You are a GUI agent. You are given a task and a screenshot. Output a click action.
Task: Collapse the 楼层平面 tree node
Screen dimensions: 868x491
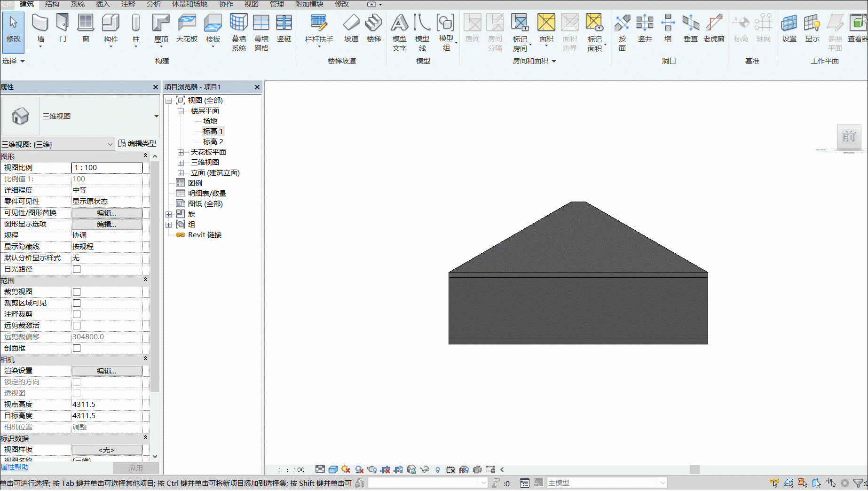(x=181, y=111)
